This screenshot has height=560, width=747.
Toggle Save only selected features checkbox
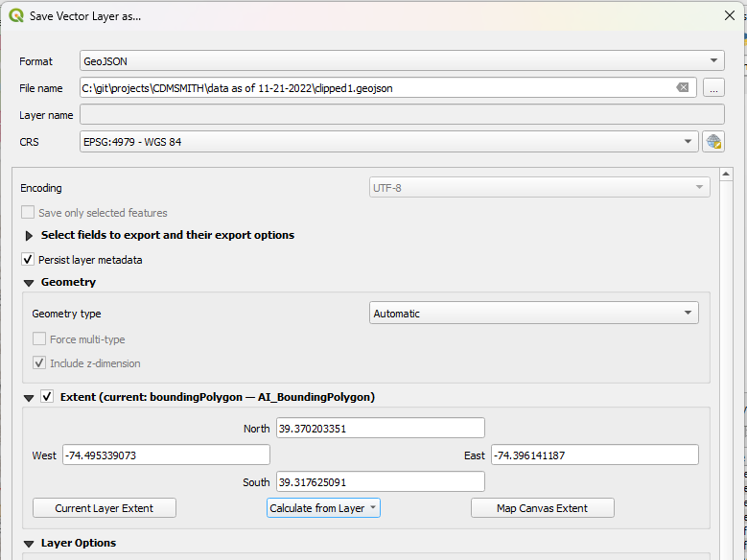[x=28, y=213]
